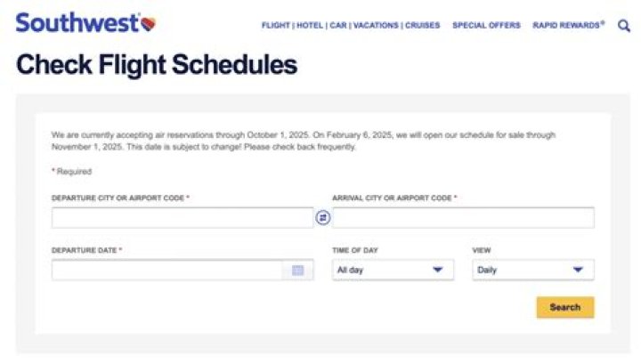Screen dimensions: 641x364
Task: Expand the View dropdown set to Daily
Action: click(532, 270)
